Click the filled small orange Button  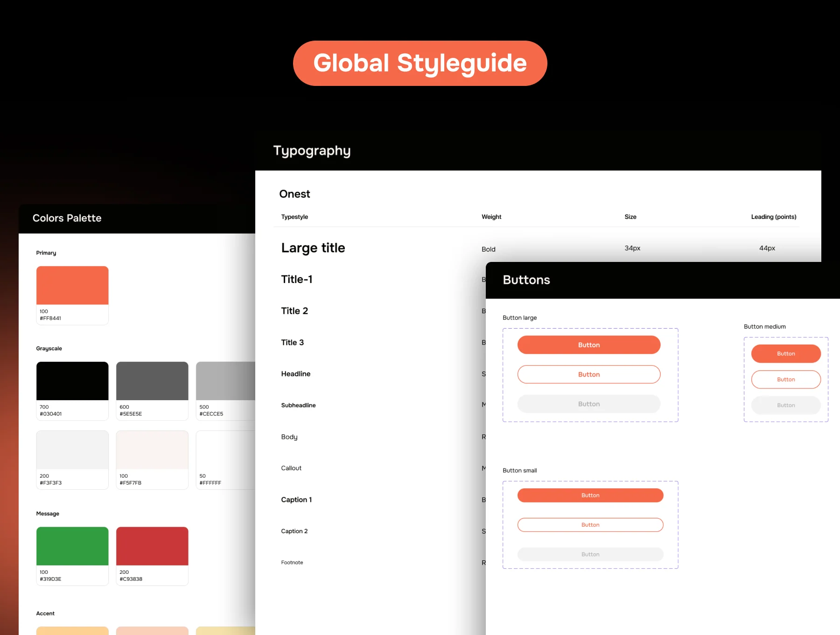pos(590,495)
